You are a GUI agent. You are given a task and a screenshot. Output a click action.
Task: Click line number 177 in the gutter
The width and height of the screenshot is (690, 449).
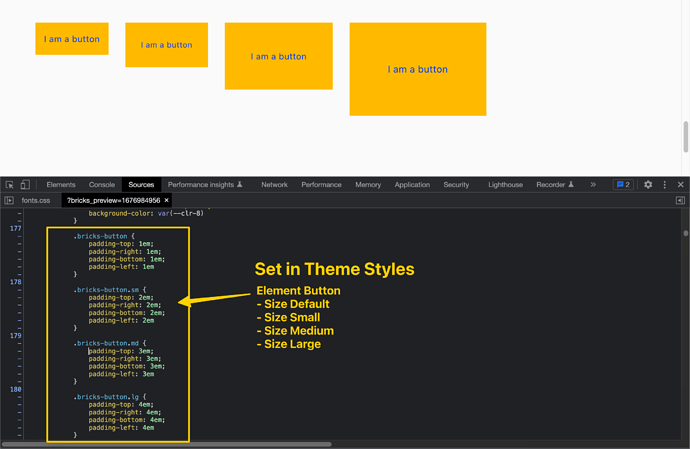(x=15, y=228)
